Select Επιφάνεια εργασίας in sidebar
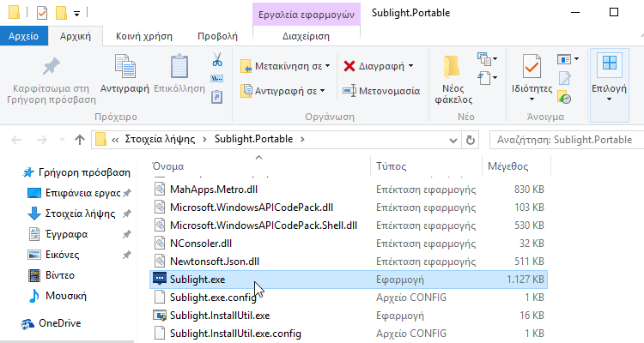The image size is (644, 343). [83, 193]
